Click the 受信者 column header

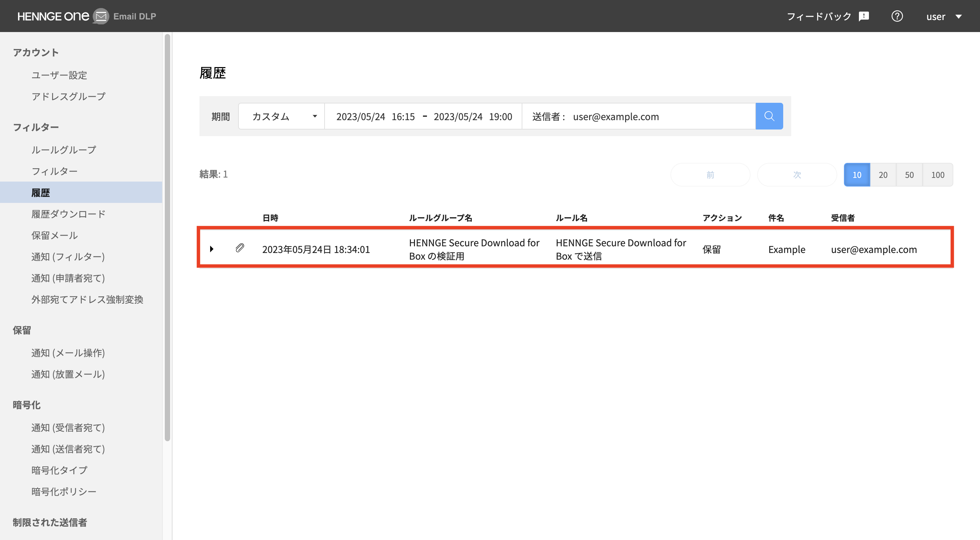pos(843,218)
